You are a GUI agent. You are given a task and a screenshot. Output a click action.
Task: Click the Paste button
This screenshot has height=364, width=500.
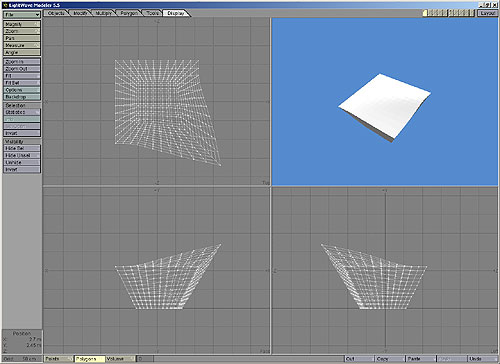tap(420, 359)
